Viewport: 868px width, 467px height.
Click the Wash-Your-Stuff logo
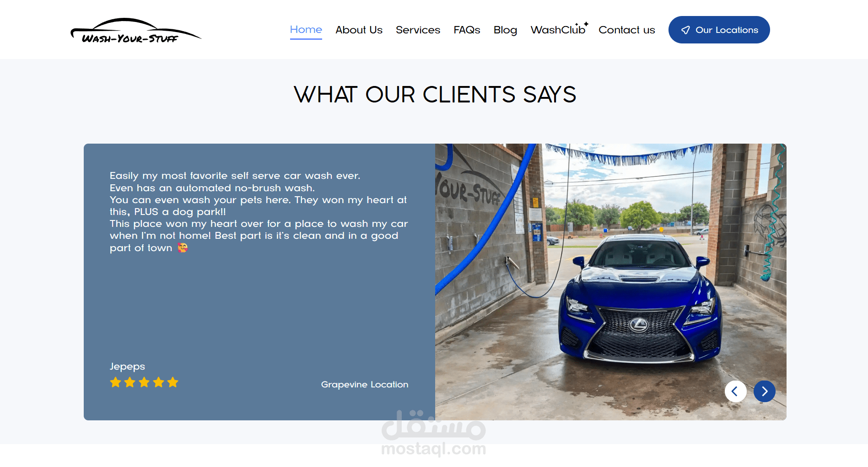point(136,31)
